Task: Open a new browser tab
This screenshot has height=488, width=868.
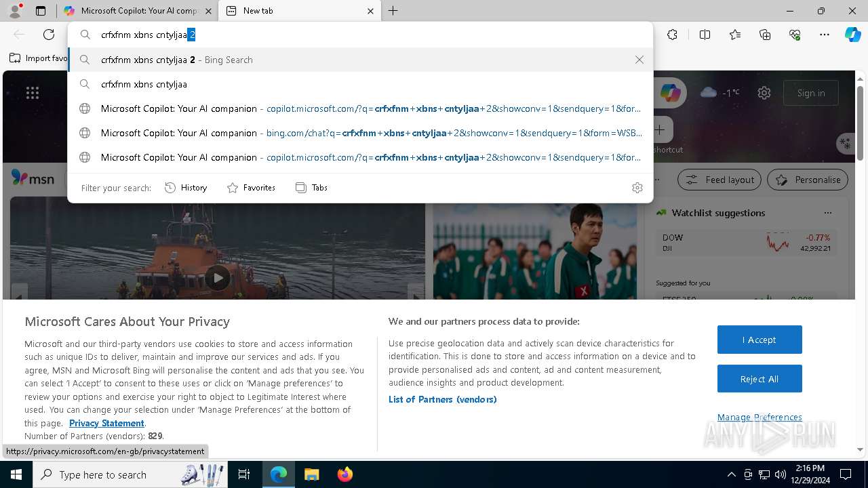Action: pos(393,11)
